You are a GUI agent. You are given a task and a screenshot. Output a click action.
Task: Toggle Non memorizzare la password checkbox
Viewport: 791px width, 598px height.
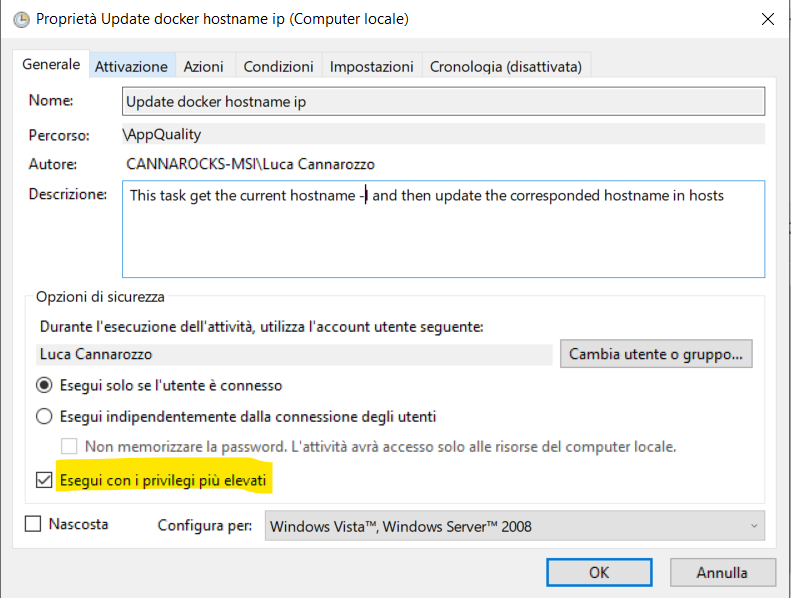[x=69, y=446]
